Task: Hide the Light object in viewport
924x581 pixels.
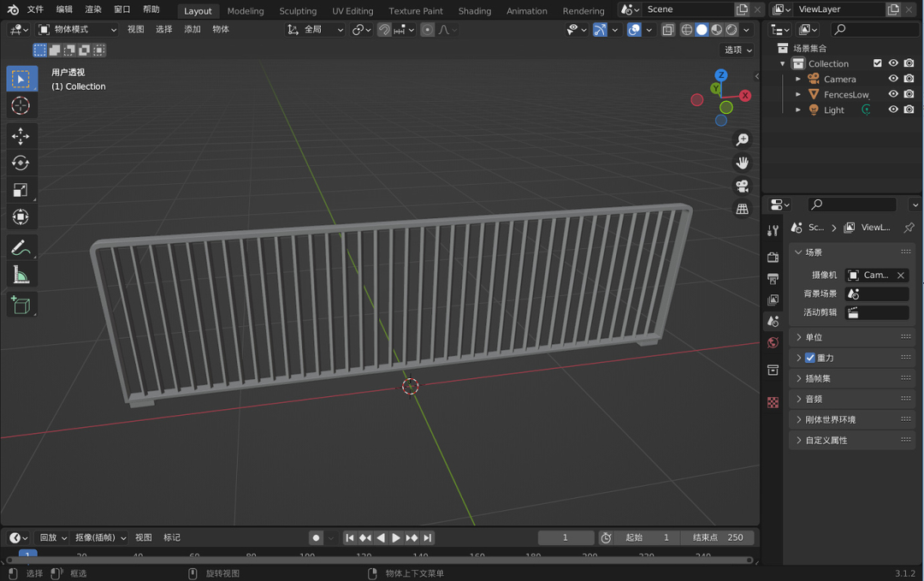Action: pyautogui.click(x=893, y=109)
